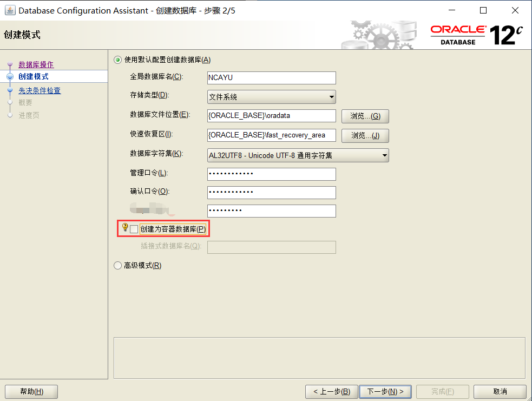The image size is (532, 401).
Task: Maximize the Database Configuration Assistant window
Action: [483, 10]
